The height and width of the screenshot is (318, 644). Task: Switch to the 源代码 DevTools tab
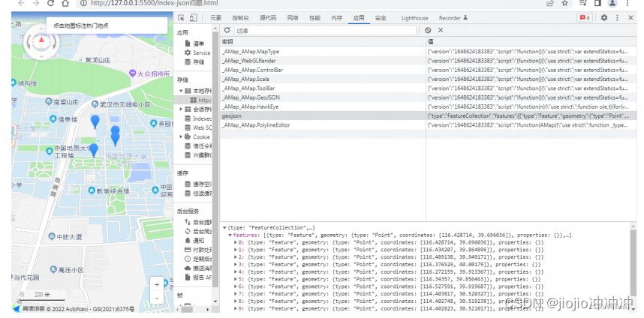(x=268, y=18)
